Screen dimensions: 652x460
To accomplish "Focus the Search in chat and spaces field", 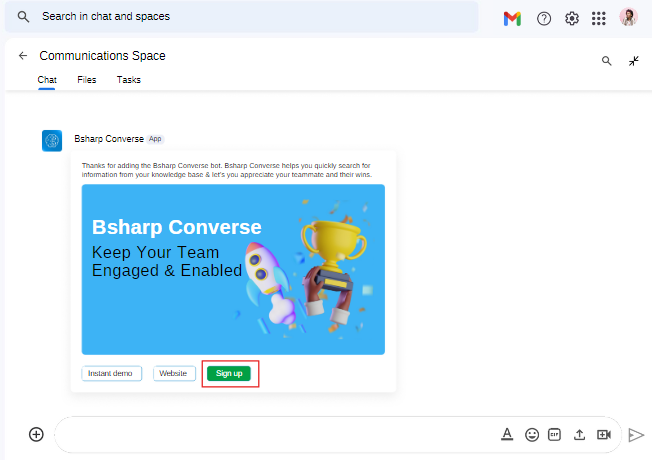I will [x=242, y=17].
